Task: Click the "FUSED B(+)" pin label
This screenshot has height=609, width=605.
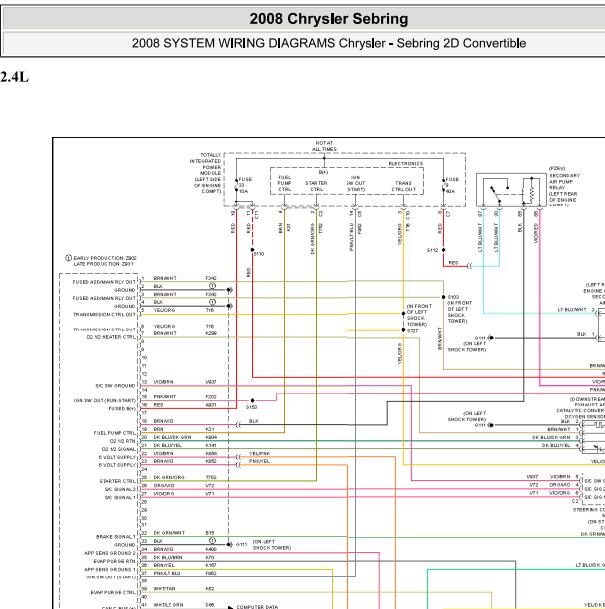Action: pos(122,409)
